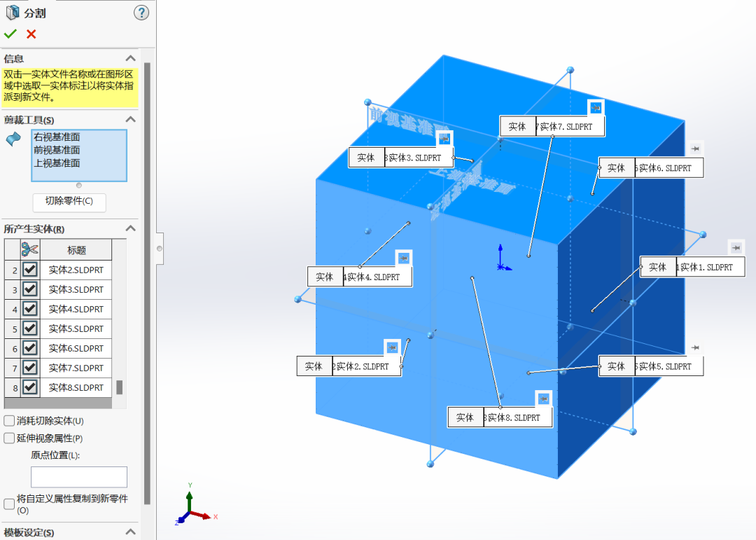Image resolution: width=756 pixels, height=540 pixels.
Task: Click the red X to cancel split
Action: (31, 34)
